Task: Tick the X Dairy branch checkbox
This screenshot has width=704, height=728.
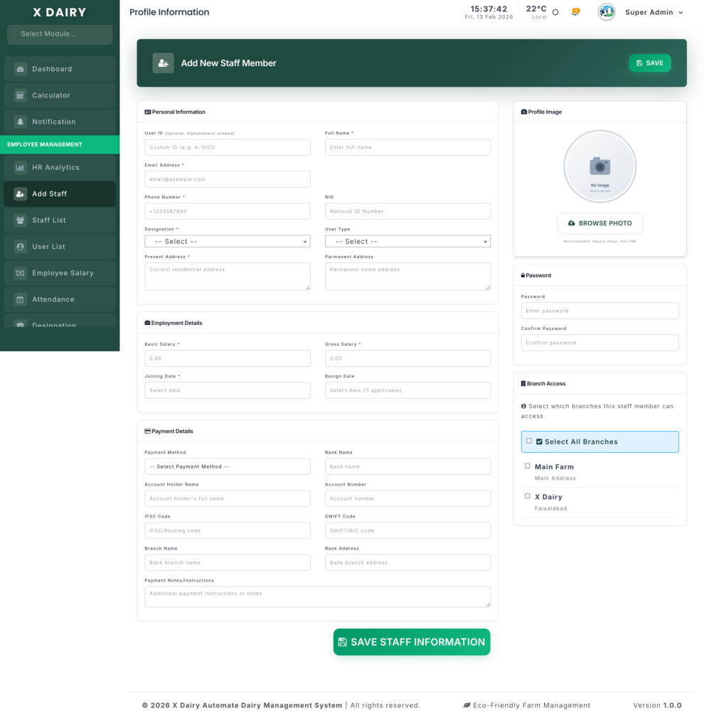Action: pos(528,496)
